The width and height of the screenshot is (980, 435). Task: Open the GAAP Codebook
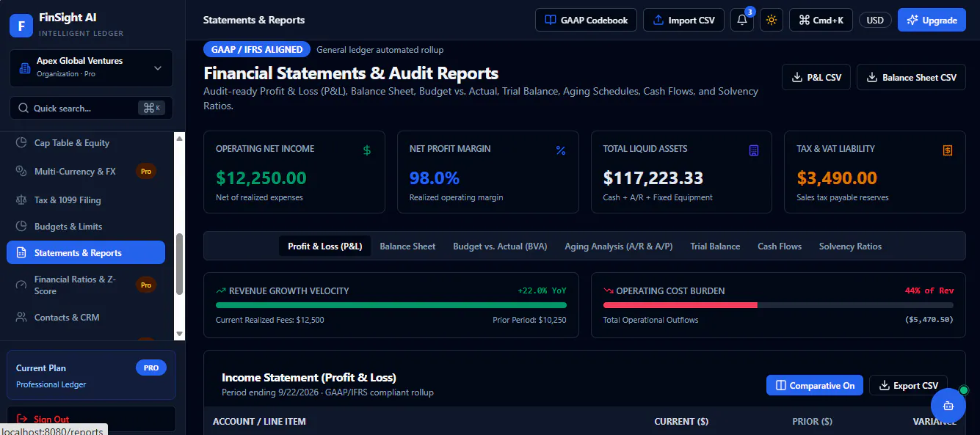[586, 20]
